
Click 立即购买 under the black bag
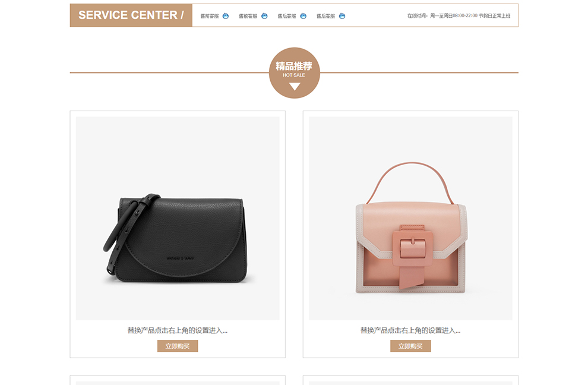(178, 346)
